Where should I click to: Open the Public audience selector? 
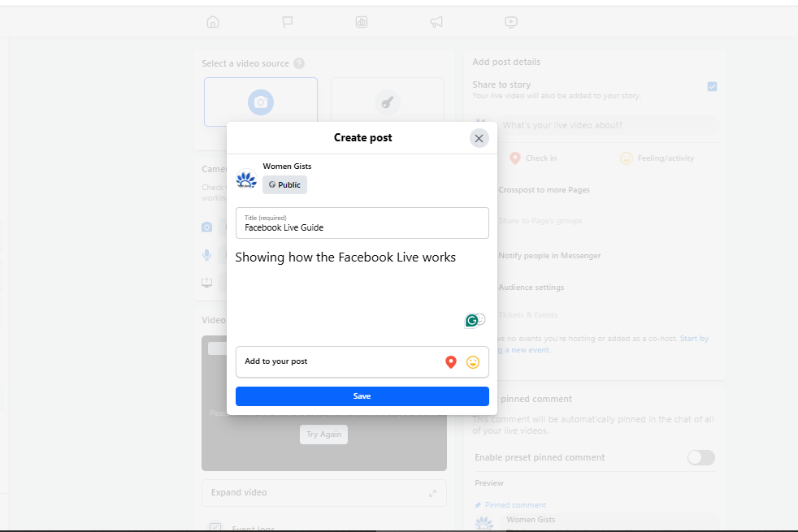point(284,184)
